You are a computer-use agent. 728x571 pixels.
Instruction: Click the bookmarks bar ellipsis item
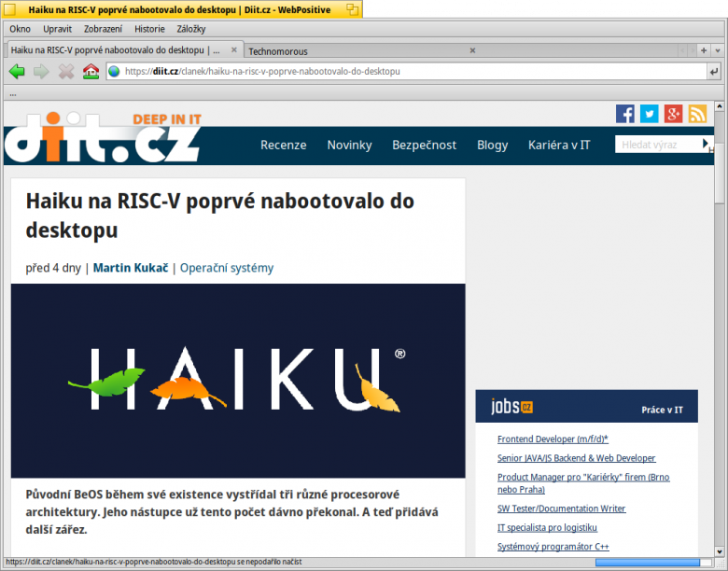point(12,94)
